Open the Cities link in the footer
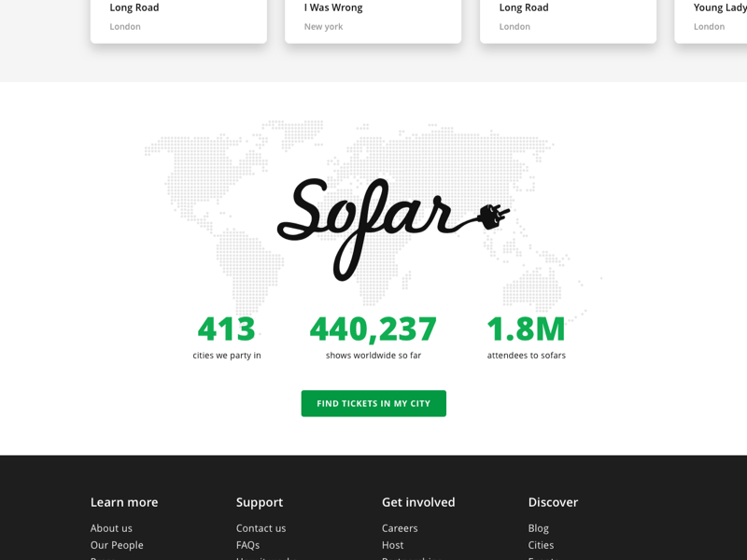 [541, 545]
